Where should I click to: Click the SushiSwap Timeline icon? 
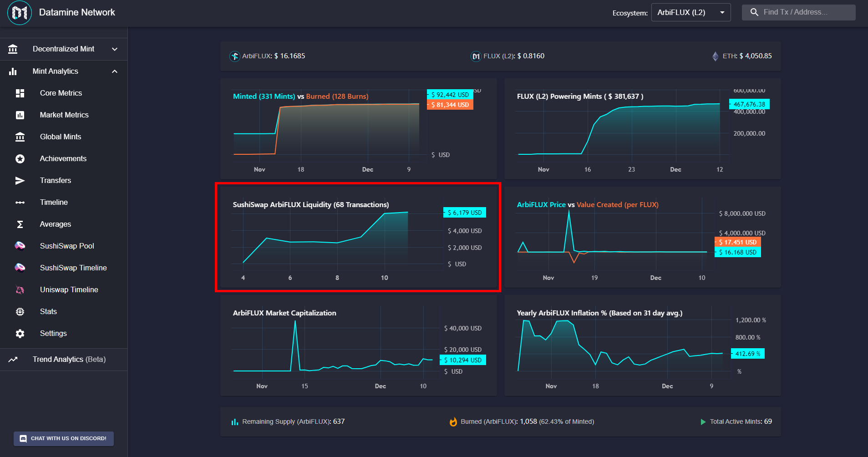[x=20, y=268]
